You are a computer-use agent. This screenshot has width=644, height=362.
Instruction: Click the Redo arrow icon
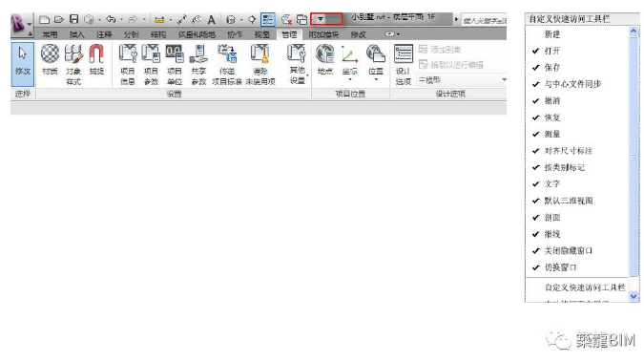[x=133, y=19]
